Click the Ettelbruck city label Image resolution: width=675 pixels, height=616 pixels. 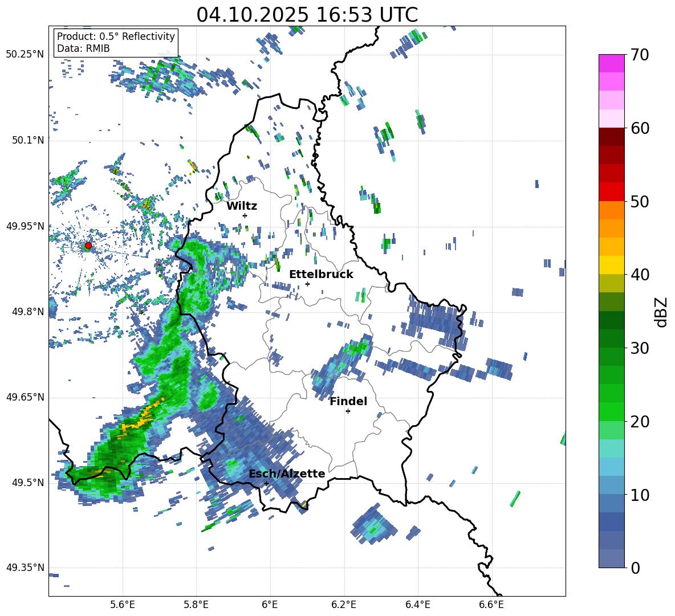coord(321,275)
